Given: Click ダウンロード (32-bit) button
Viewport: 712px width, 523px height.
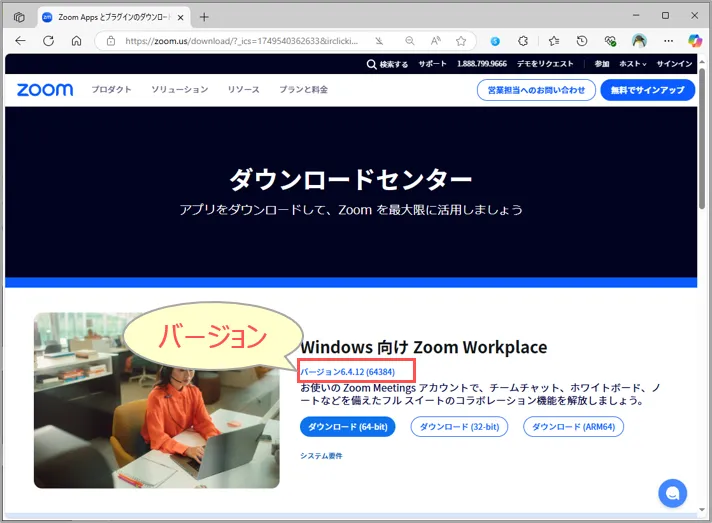Looking at the screenshot, I should coord(459,427).
